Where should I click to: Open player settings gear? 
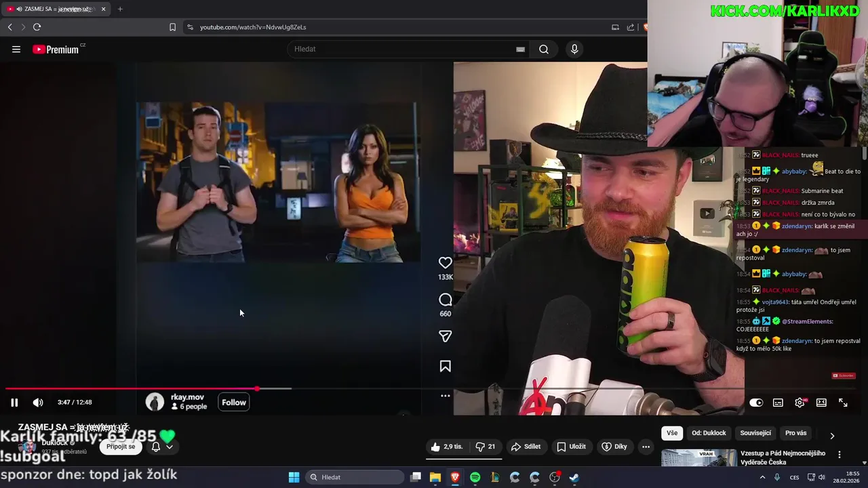click(x=800, y=403)
